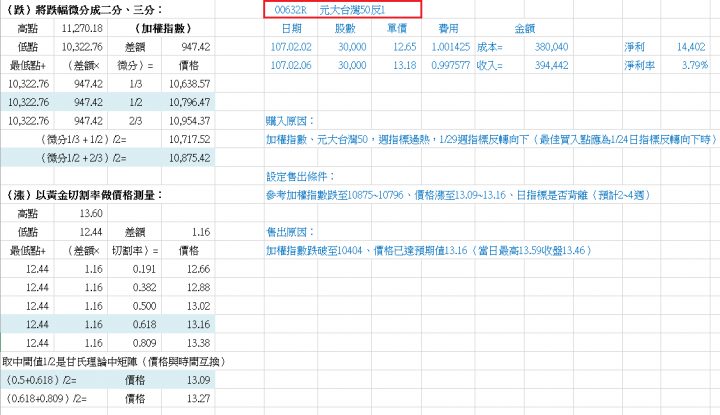Click the 日期 column header
Image resolution: width=720 pixels, height=415 pixels.
tap(292, 28)
